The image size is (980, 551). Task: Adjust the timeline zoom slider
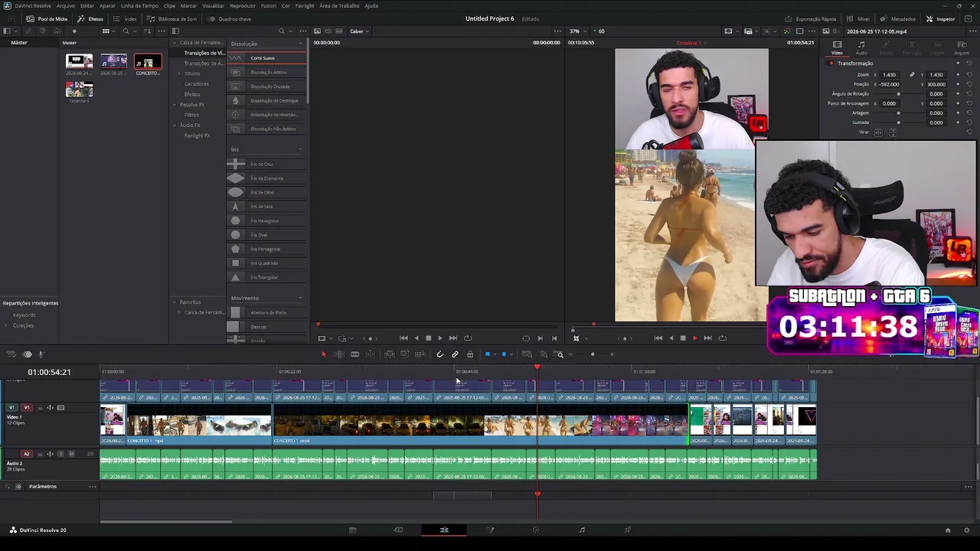[x=592, y=354]
